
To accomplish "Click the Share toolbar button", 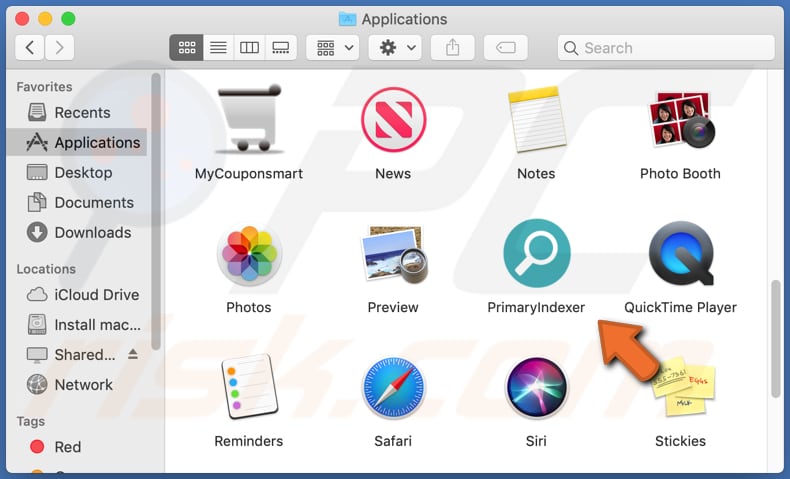I will click(x=452, y=47).
